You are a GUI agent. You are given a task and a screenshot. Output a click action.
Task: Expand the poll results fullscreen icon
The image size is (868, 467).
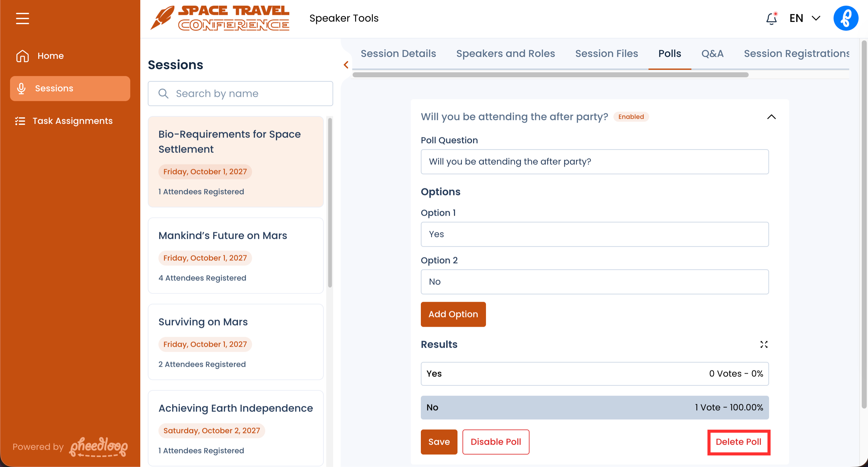tap(763, 344)
